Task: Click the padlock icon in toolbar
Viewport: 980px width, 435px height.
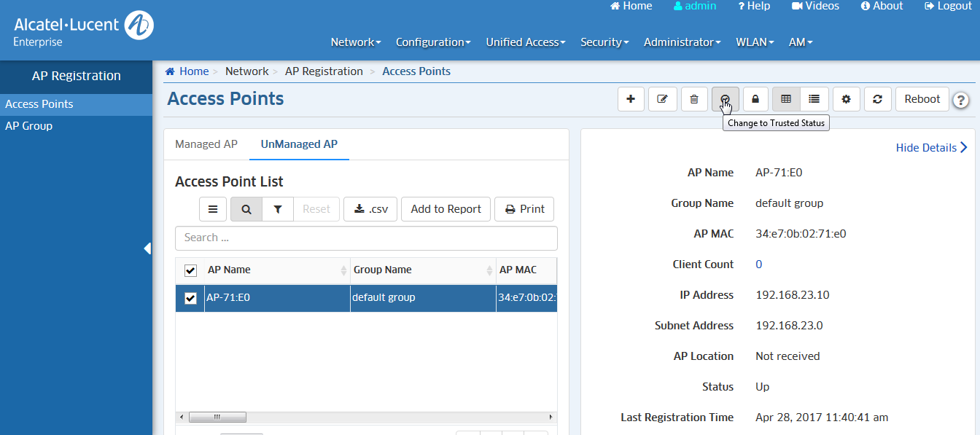Action: 755,99
